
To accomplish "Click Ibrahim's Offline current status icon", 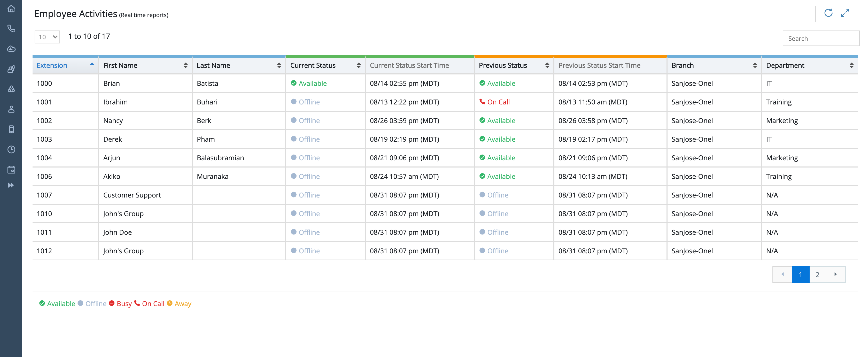I will (x=293, y=102).
